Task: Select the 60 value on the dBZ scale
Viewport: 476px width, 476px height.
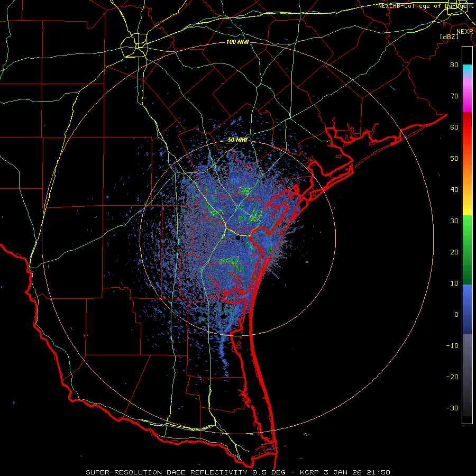Action: (454, 127)
